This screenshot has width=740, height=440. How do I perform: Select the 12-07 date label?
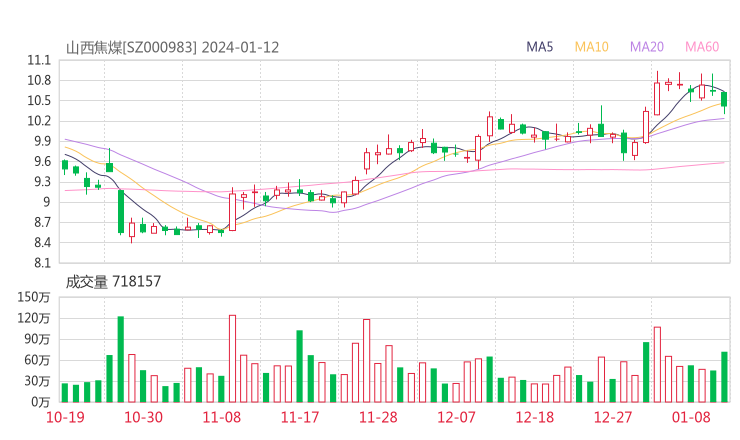[456, 417]
